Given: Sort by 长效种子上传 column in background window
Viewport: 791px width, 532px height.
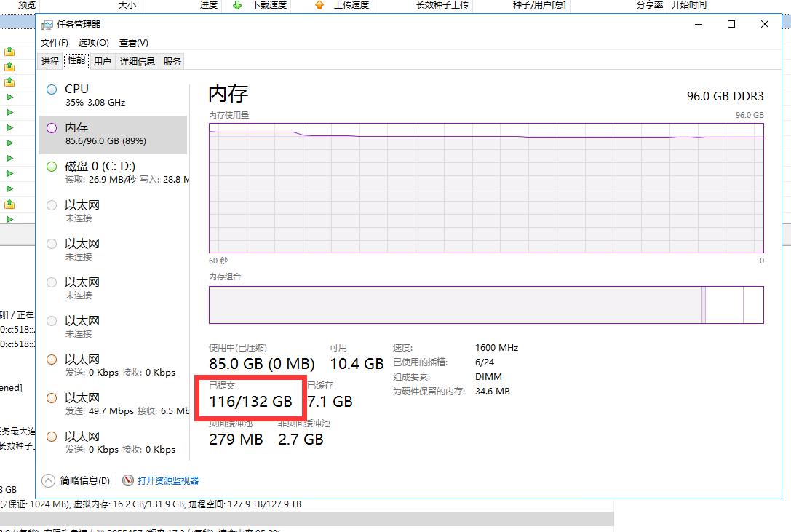Looking at the screenshot, I should (442, 5).
